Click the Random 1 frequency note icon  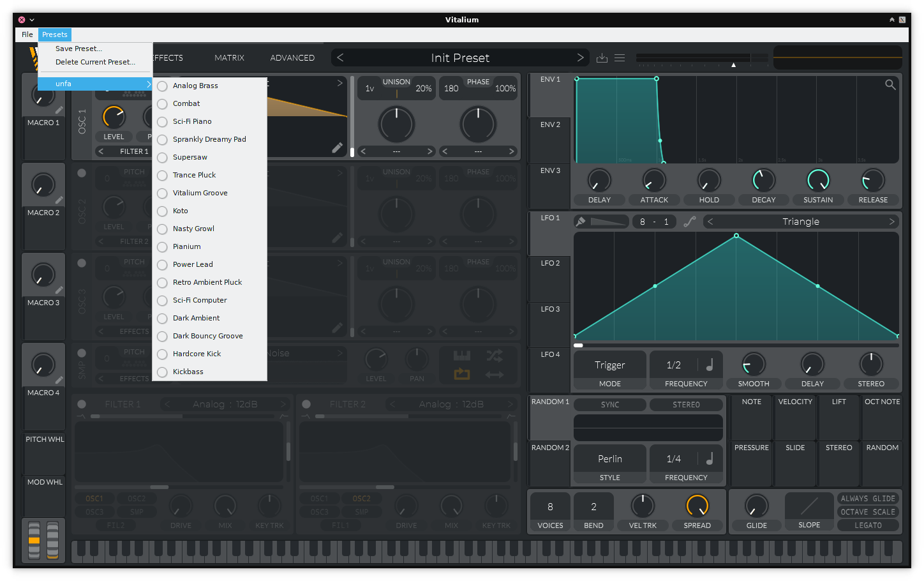point(710,458)
